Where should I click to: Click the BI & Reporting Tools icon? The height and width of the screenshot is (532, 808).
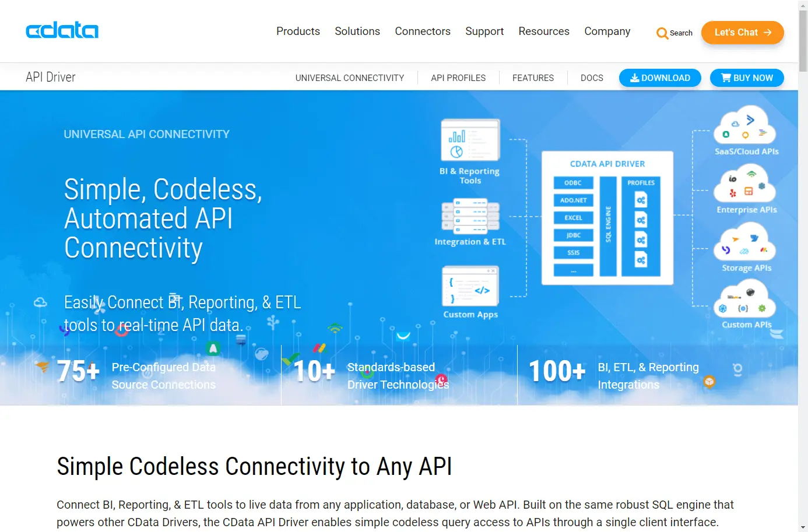click(x=470, y=140)
